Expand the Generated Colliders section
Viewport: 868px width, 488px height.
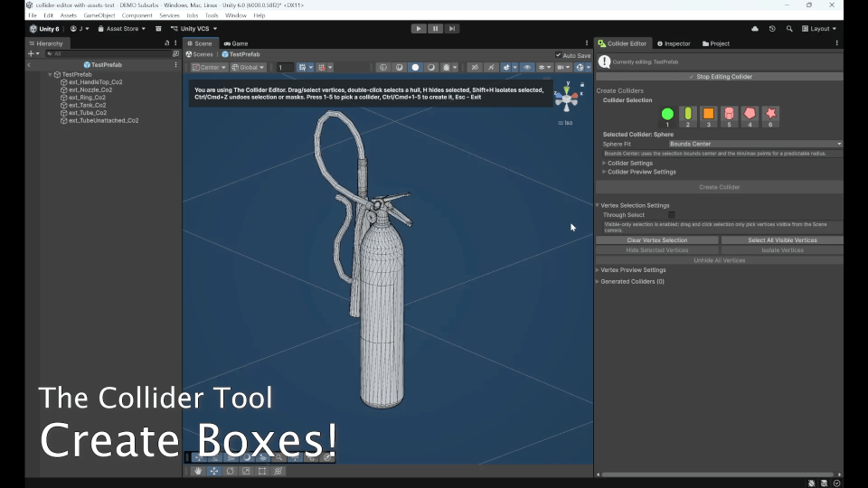click(x=630, y=282)
